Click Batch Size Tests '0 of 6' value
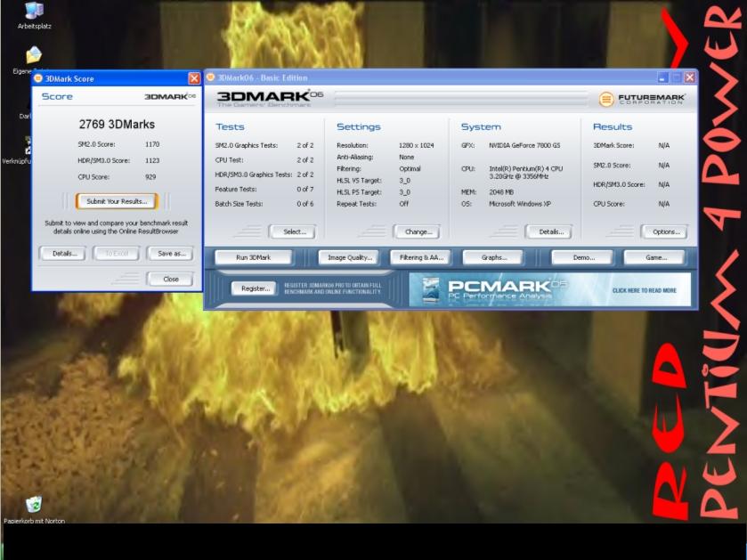747x560 pixels. click(304, 204)
